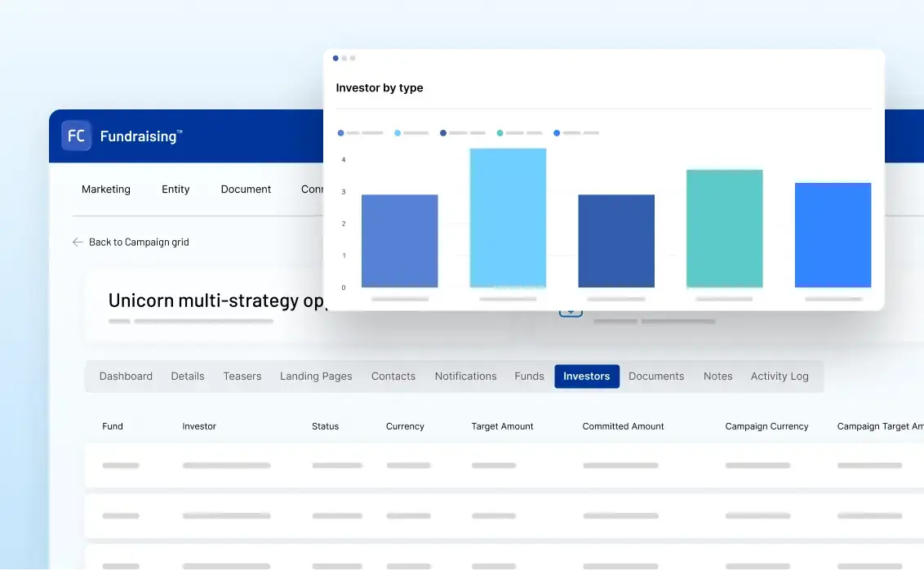Switch to the Notifications tab
Viewport: 924px width, 570px height.
(x=465, y=376)
